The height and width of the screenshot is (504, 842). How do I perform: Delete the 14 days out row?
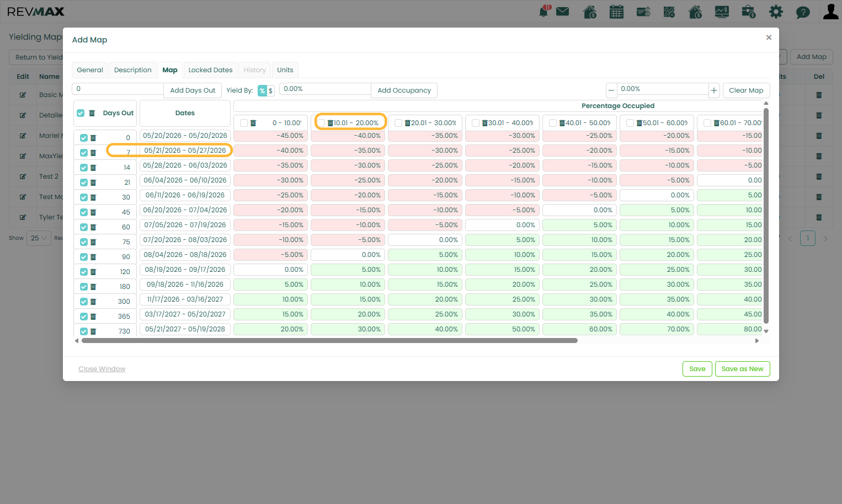click(93, 168)
